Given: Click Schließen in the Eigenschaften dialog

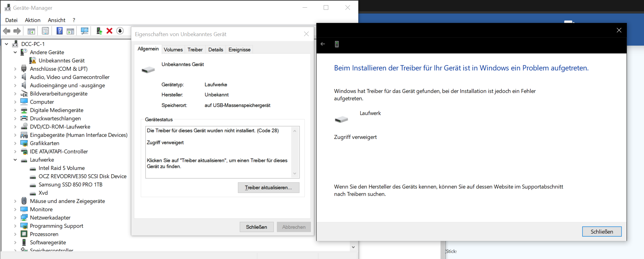Looking at the screenshot, I should 257,227.
